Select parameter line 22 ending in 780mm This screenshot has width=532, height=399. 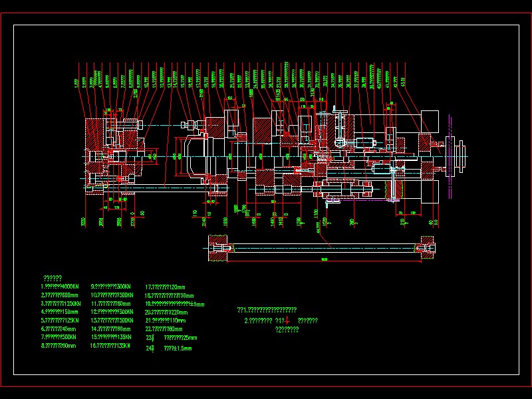point(164,329)
